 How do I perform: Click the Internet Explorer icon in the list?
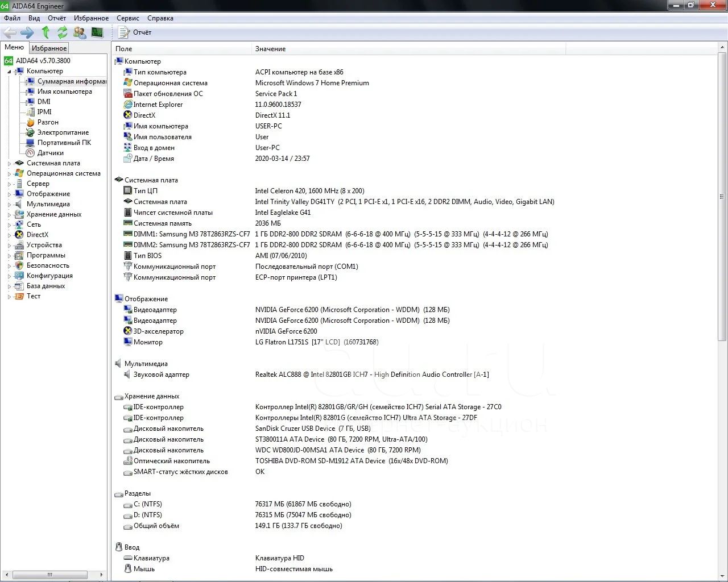128,105
